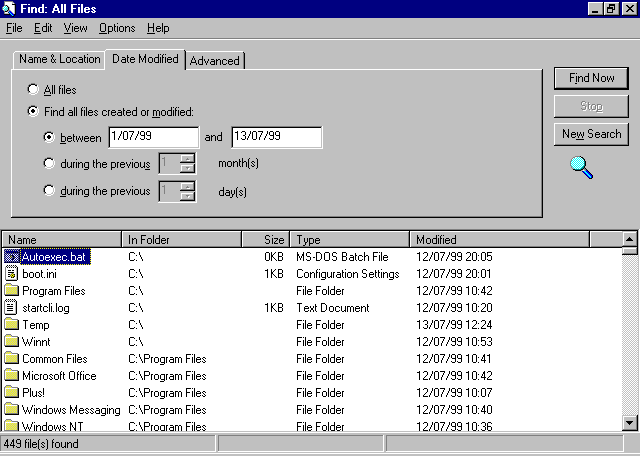Decrease the previous days spinner value
This screenshot has height=456, width=640.
(187, 196)
